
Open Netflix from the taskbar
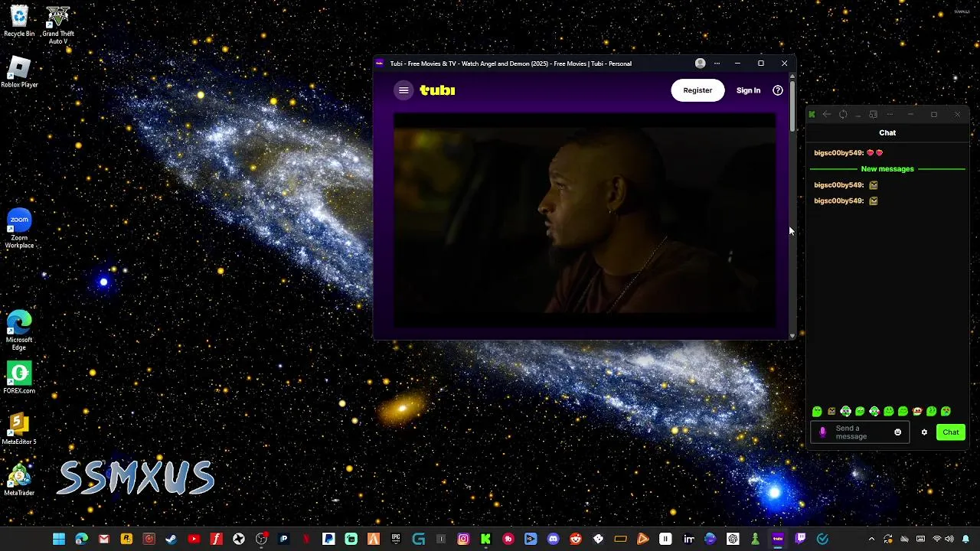tap(306, 540)
